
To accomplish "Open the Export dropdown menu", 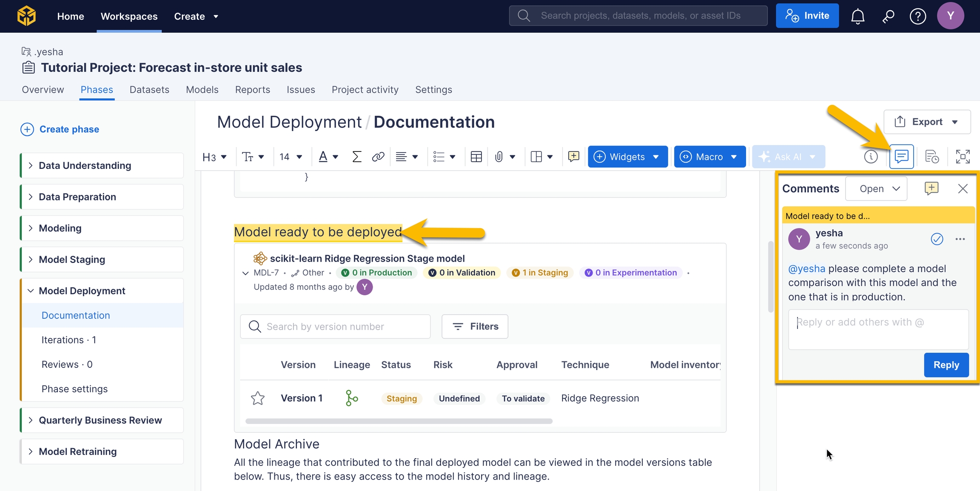I will (x=927, y=122).
